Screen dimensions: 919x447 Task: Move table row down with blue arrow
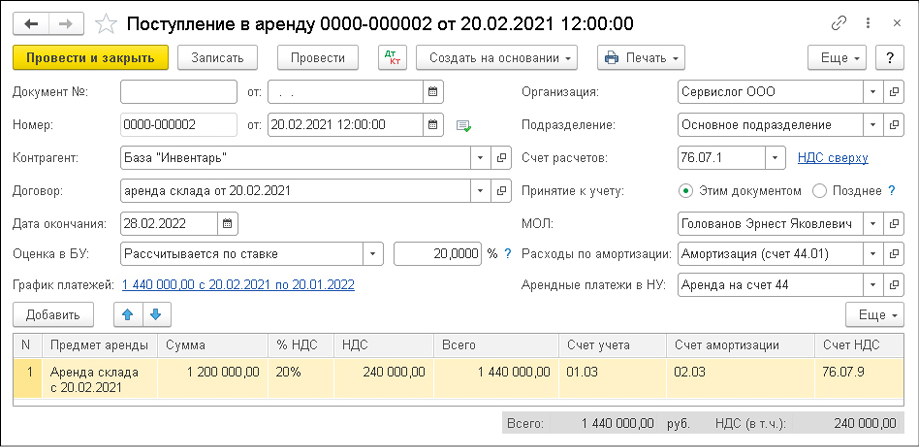155,315
